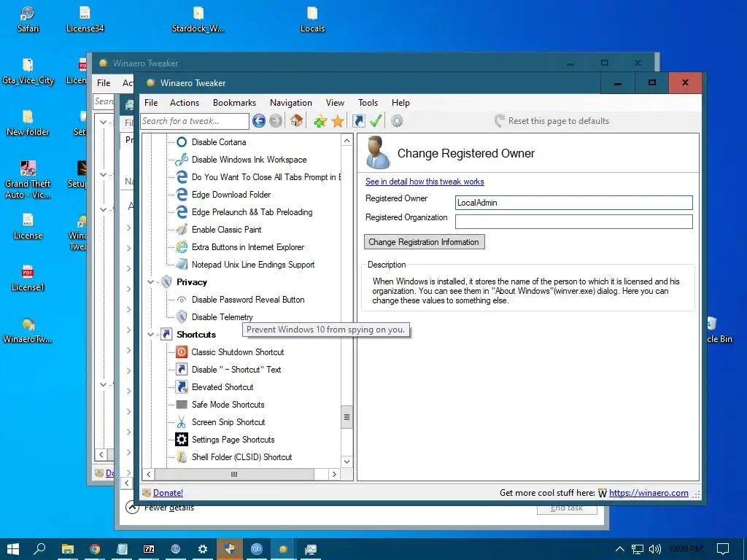
Task: Click the Registered Owner text field
Action: (x=573, y=203)
